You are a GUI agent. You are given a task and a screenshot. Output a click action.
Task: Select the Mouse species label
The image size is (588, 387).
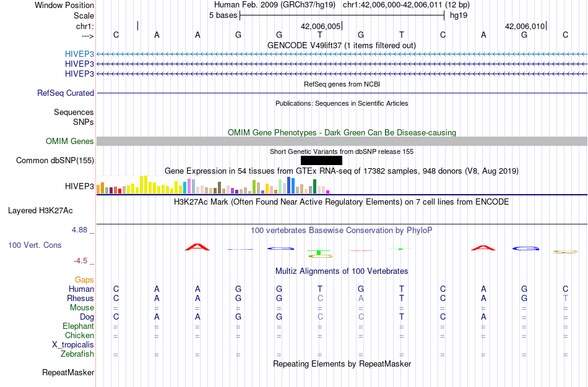pyautogui.click(x=82, y=308)
